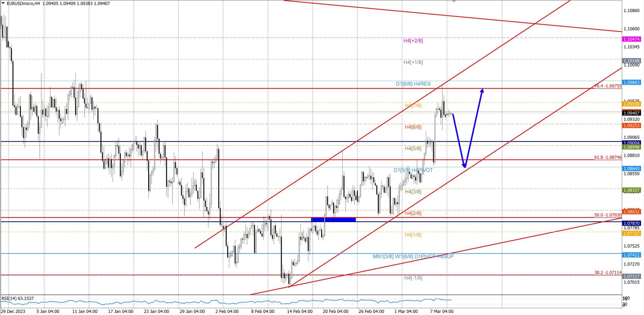The width and height of the screenshot is (644, 315).
Task: Select the D1[6/8] H4RES label
Action: click(x=413, y=84)
